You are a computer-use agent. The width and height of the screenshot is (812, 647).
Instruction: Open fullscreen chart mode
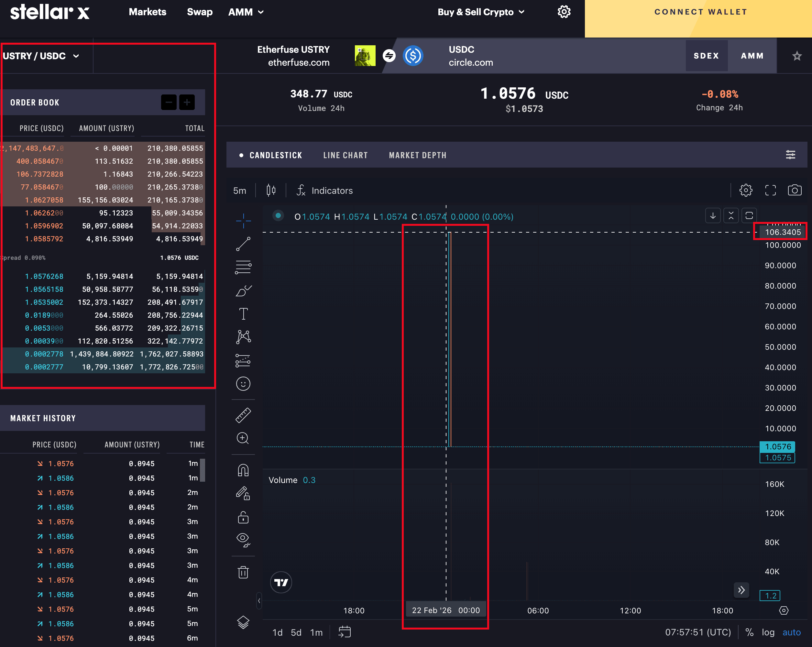(770, 190)
